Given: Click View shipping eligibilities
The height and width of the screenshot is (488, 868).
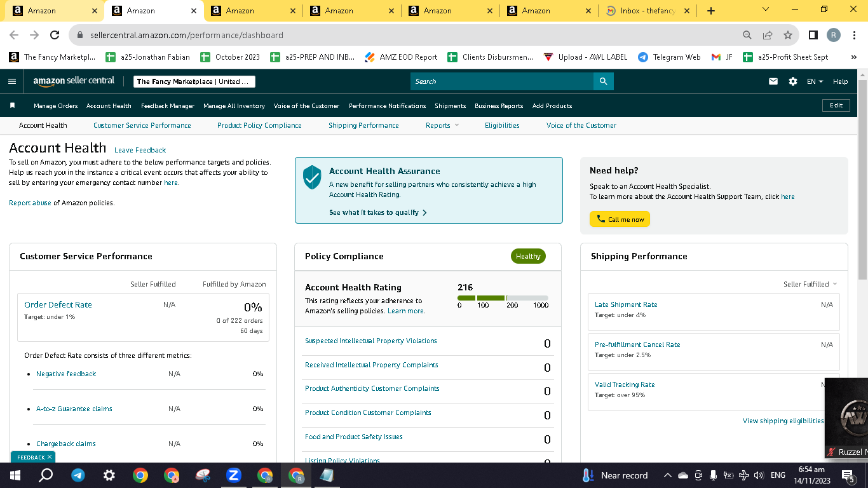Looking at the screenshot, I should click(x=783, y=421).
